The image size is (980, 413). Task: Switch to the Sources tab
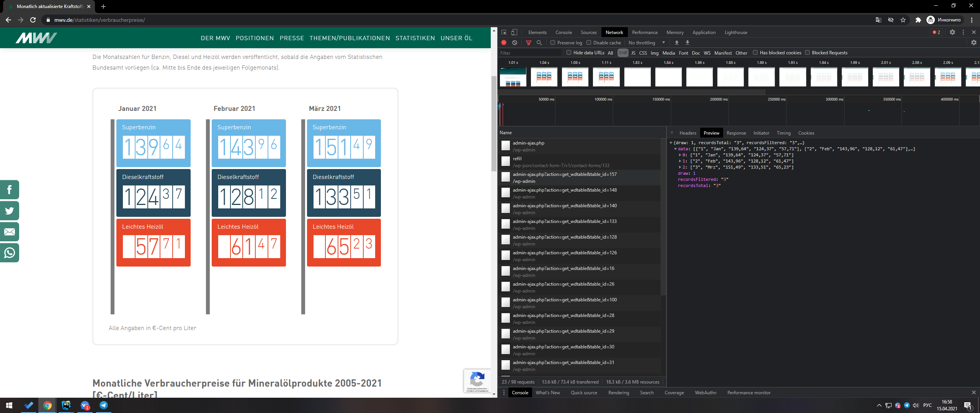coord(588,33)
